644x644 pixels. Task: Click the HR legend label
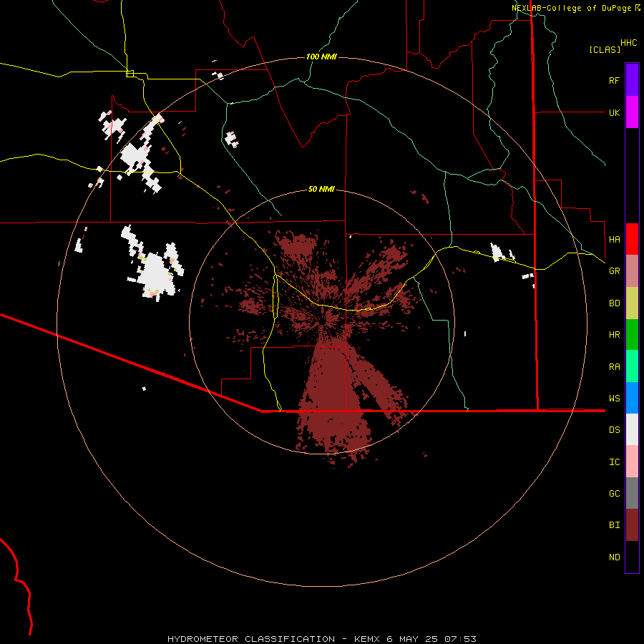click(x=614, y=335)
